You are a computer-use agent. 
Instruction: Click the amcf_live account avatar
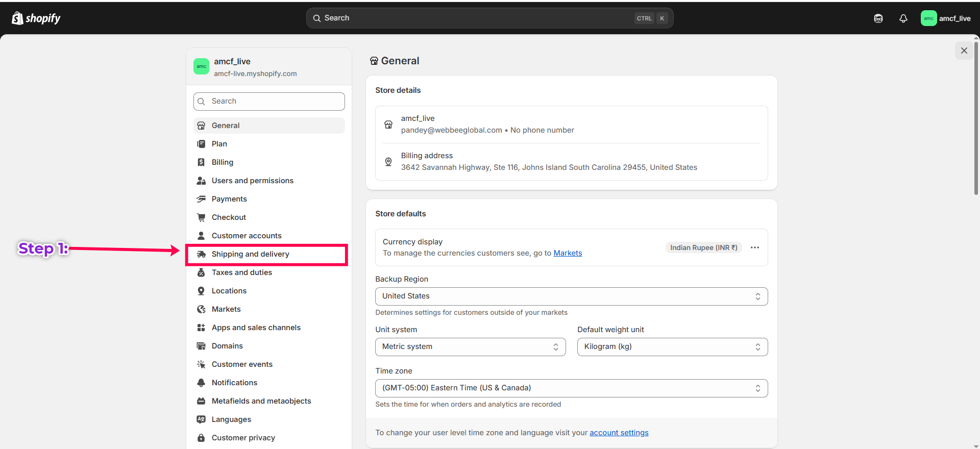pyautogui.click(x=928, y=18)
